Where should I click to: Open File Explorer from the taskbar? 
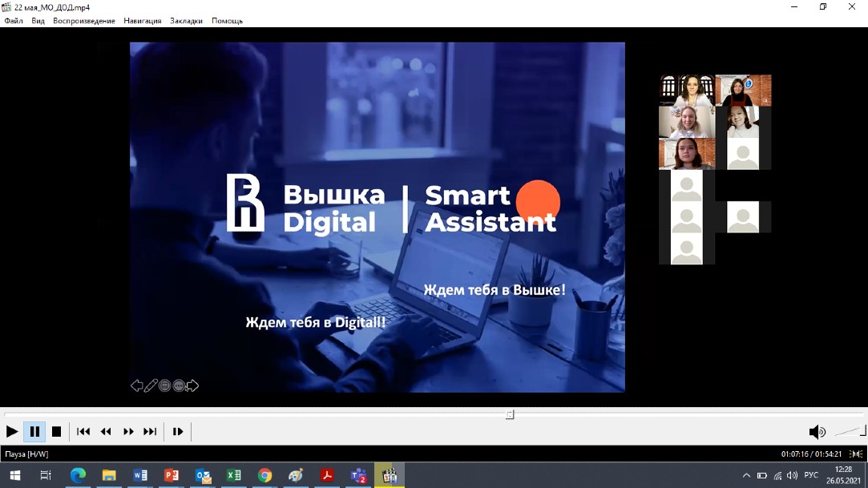click(x=109, y=475)
